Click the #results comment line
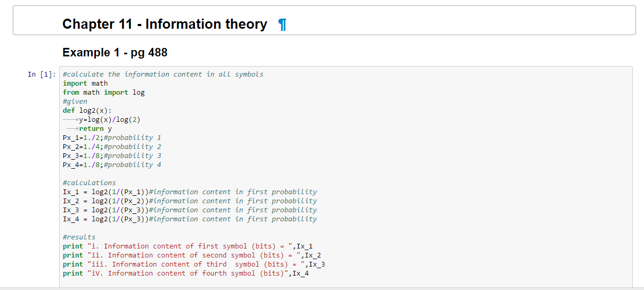This screenshot has width=644, height=290. point(79,237)
